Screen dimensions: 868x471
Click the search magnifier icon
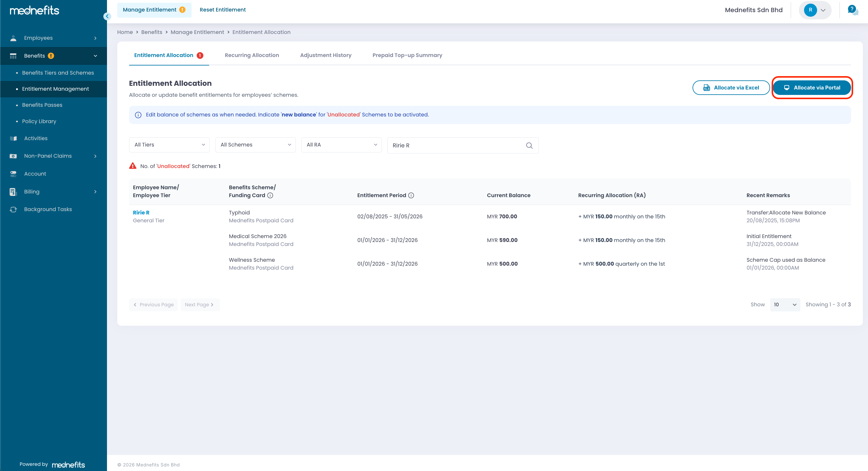tap(529, 145)
